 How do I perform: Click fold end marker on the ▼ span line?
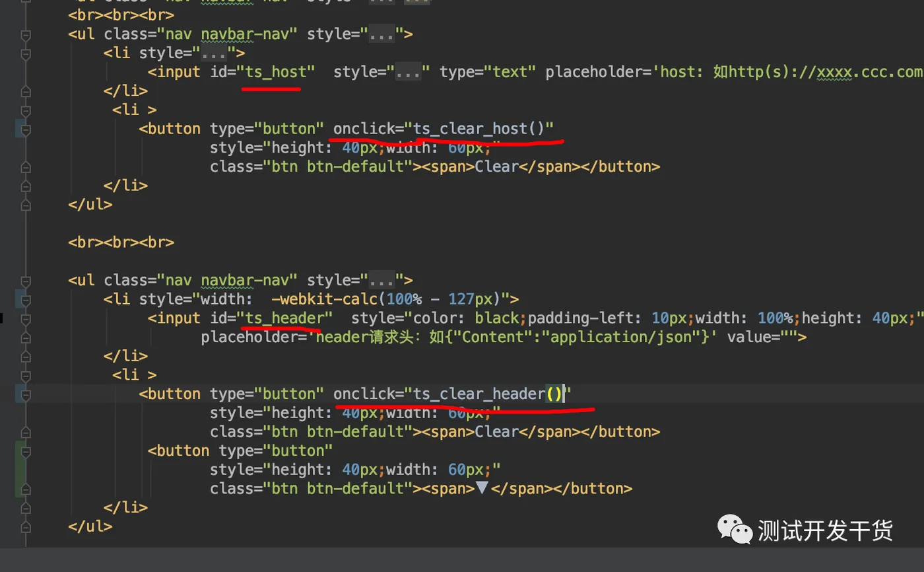26,489
